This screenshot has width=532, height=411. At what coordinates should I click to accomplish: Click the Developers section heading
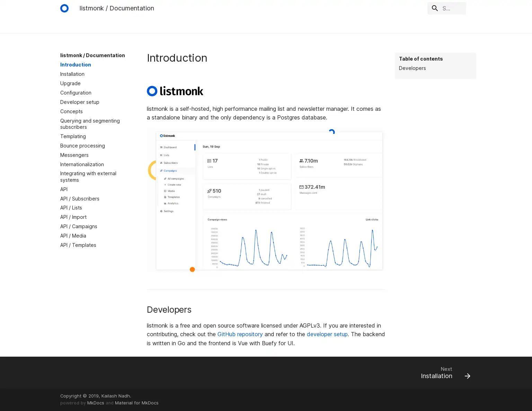169,310
